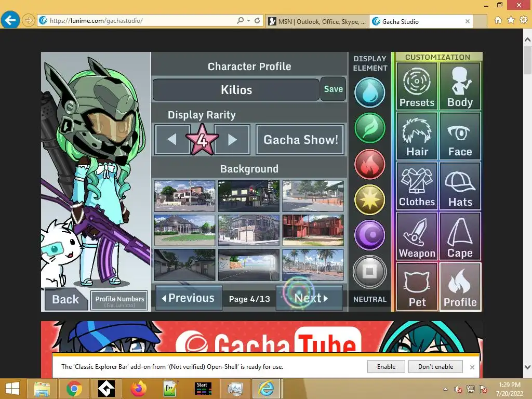The image size is (532, 399).
Task: Click the browser back arrow
Action: (10, 20)
